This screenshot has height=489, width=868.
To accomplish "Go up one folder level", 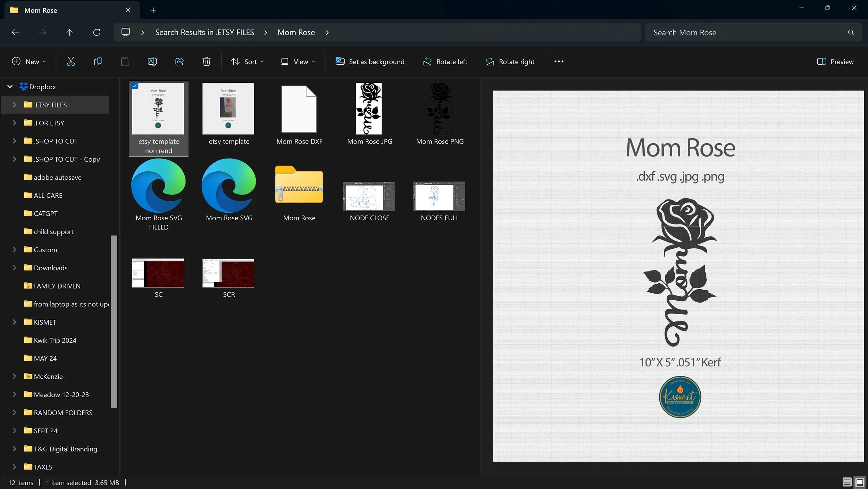I will pos(69,32).
